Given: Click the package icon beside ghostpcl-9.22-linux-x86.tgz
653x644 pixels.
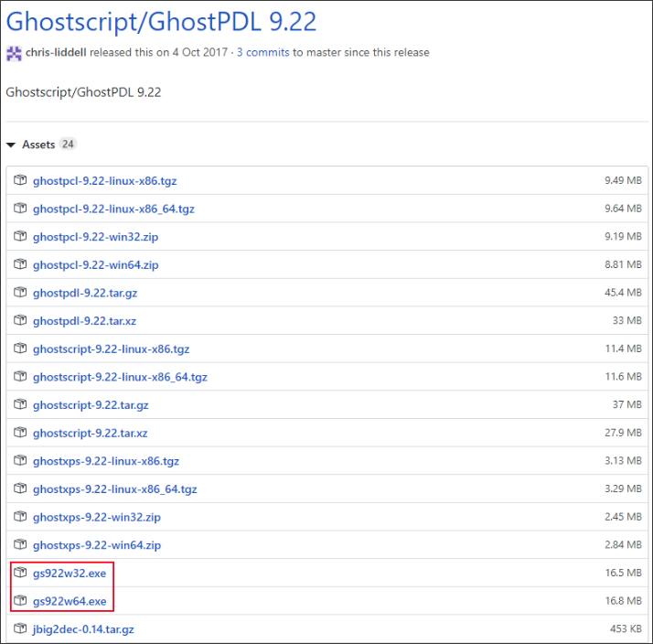Looking at the screenshot, I should (20, 180).
